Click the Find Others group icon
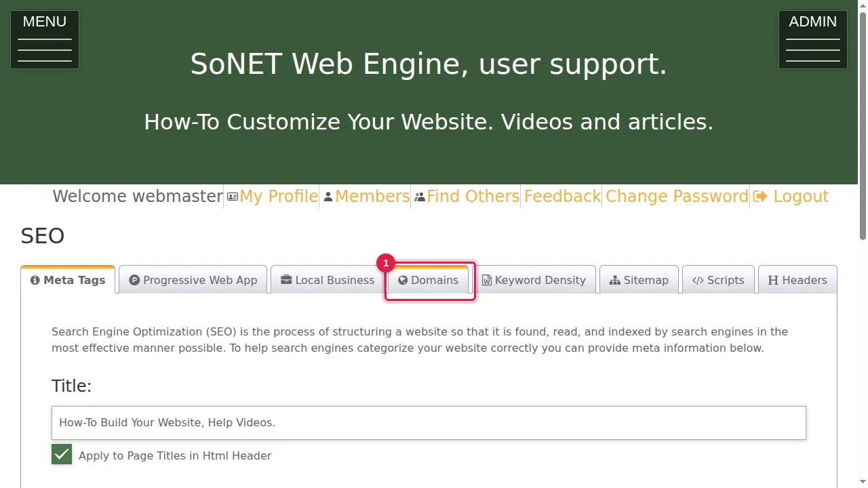Viewport: 868px width, 488px height. [420, 197]
